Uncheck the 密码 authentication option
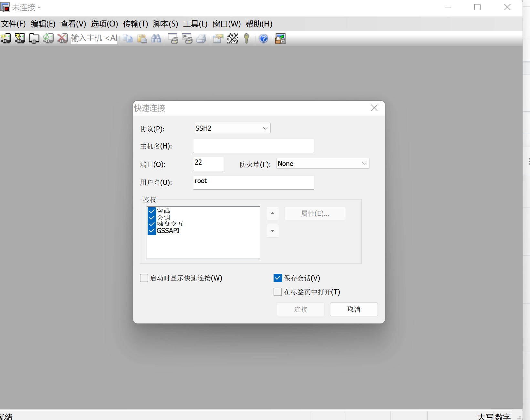The image size is (530, 420). [x=152, y=211]
